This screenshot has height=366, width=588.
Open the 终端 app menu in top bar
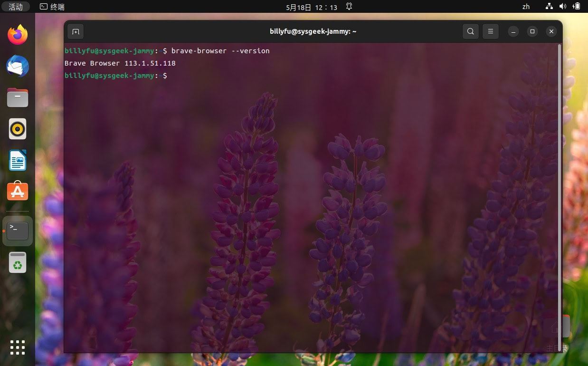(x=52, y=7)
